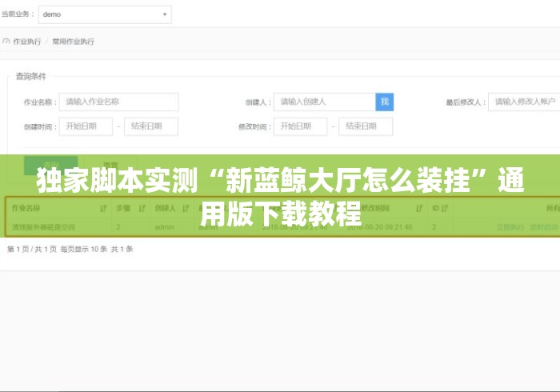Screen dimensions: 560x392
Task: Click the 作业执行 breadcrumb link
Action: pos(27,42)
